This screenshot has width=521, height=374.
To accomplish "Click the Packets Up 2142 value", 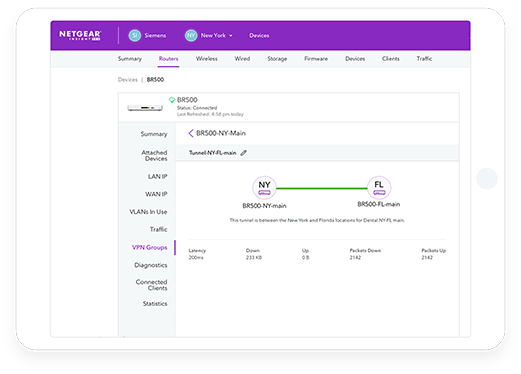I will [x=427, y=258].
